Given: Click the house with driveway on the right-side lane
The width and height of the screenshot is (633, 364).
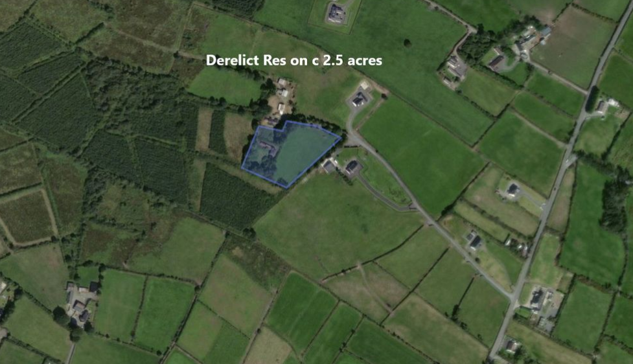Looking at the screenshot, I should click(x=513, y=190).
